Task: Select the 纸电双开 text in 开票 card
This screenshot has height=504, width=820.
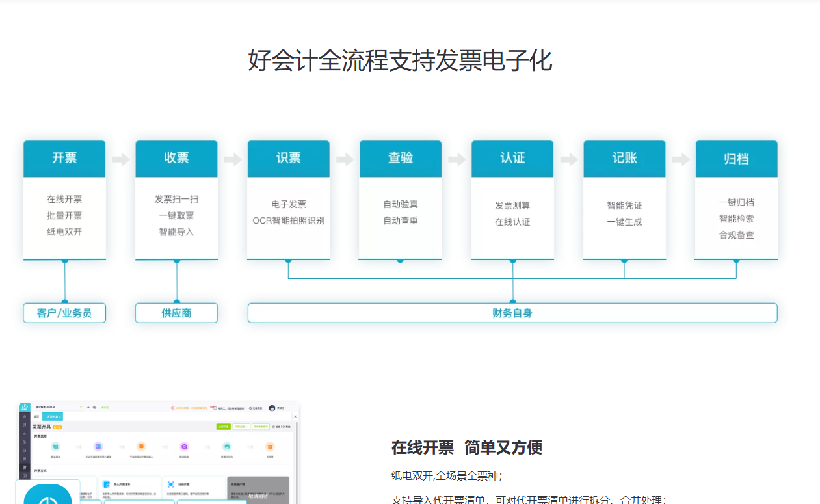Action: (64, 232)
